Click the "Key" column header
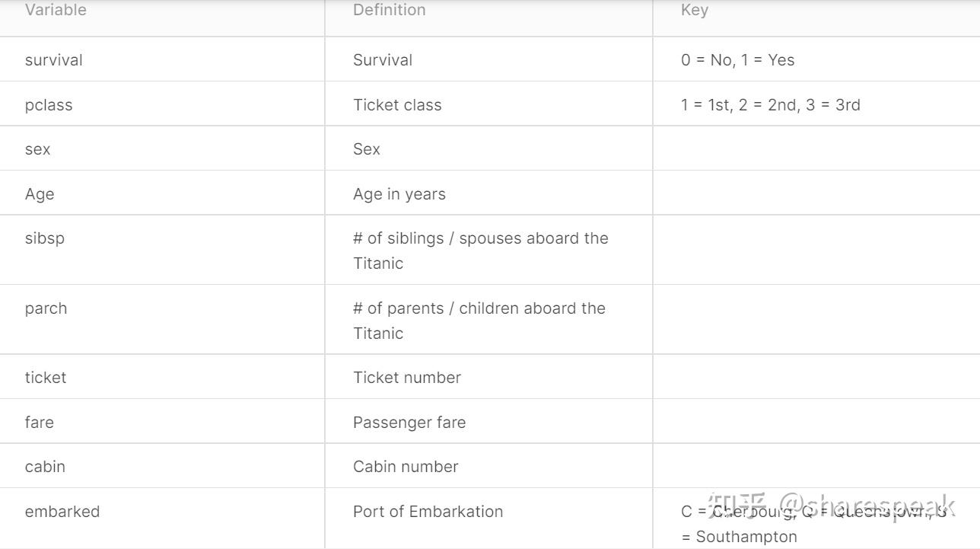 tap(694, 10)
